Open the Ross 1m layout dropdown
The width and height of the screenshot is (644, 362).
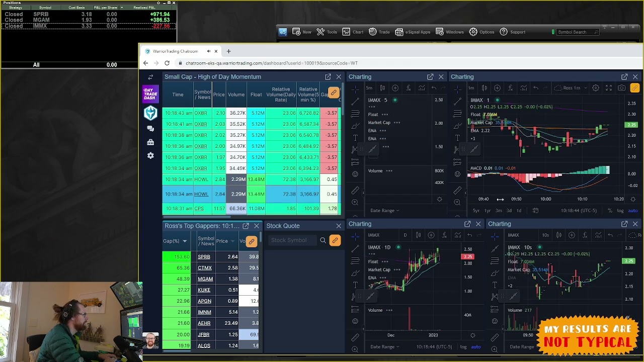click(x=572, y=88)
